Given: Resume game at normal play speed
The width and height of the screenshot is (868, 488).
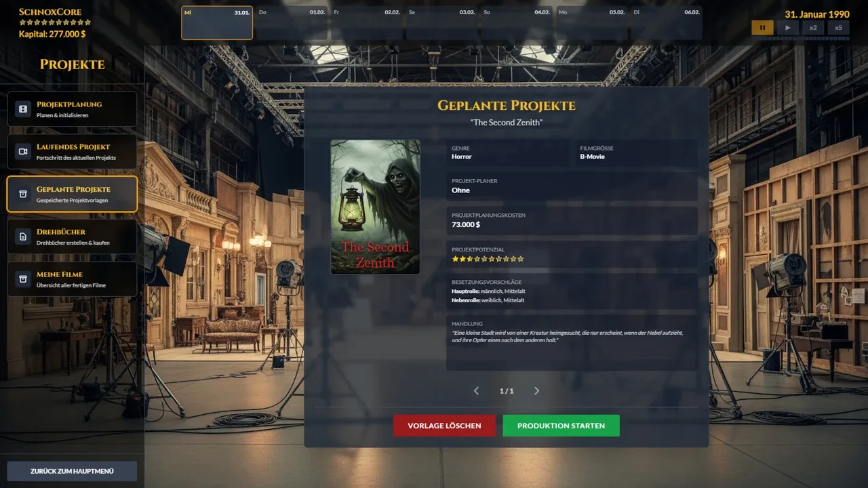Looking at the screenshot, I should [787, 28].
